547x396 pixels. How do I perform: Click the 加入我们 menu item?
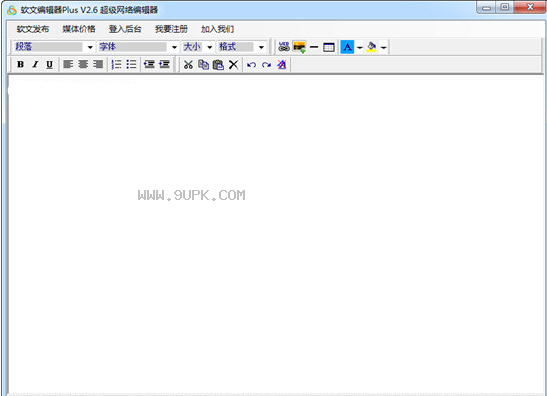[217, 29]
